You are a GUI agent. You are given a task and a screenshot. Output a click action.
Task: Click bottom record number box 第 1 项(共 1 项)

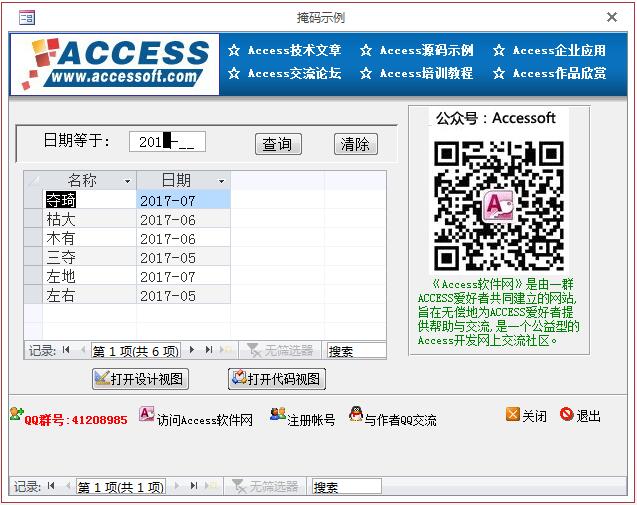pos(121,486)
